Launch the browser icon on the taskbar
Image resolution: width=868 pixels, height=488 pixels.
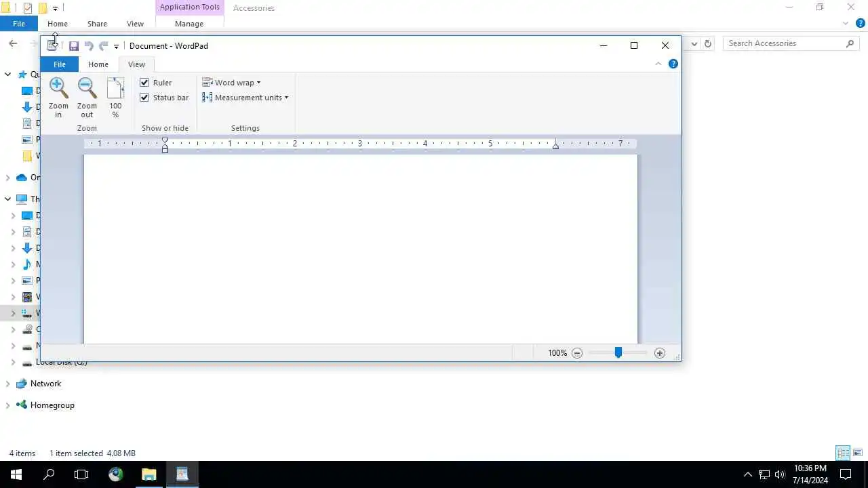[x=116, y=474]
